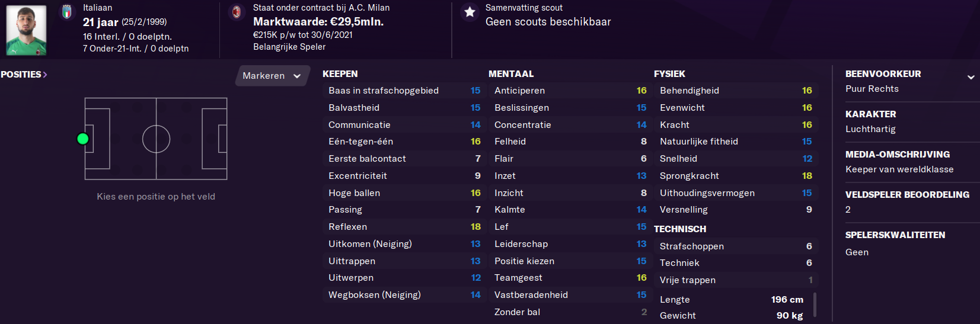This screenshot has width=980, height=324.
Task: Expand the Beenvoorkeur panel chevron
Action: click(971, 77)
